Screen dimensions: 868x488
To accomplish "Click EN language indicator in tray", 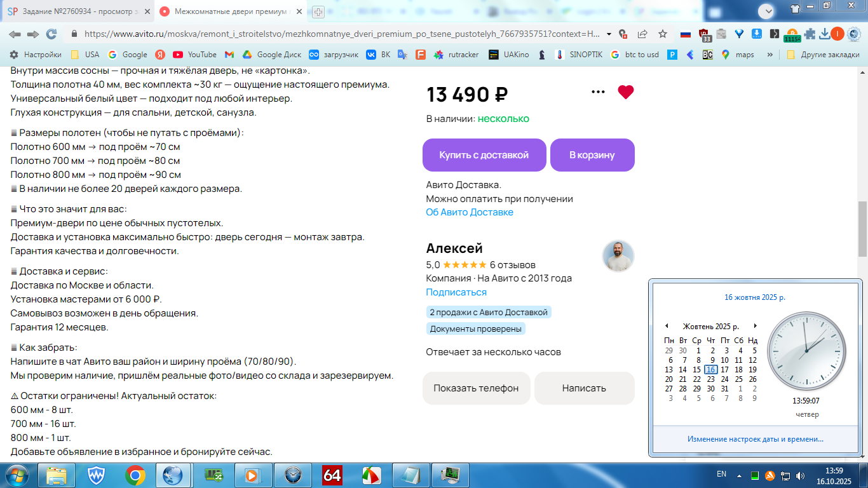I will (x=721, y=474).
